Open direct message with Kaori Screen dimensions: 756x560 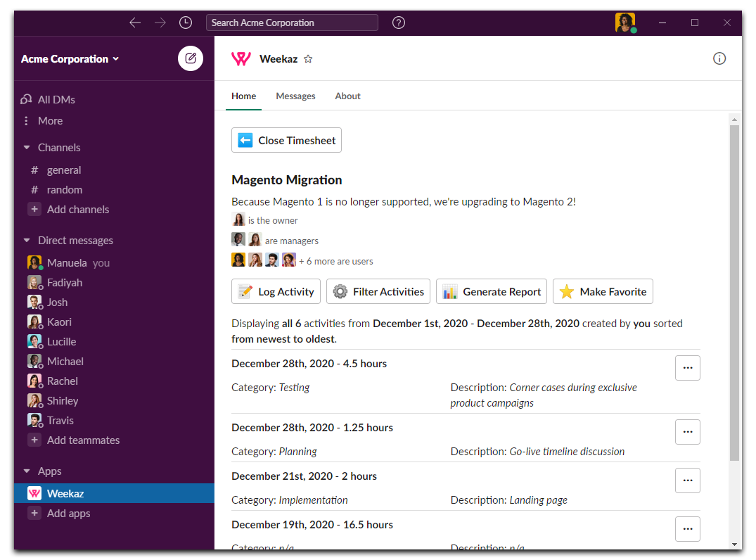click(x=114, y=322)
